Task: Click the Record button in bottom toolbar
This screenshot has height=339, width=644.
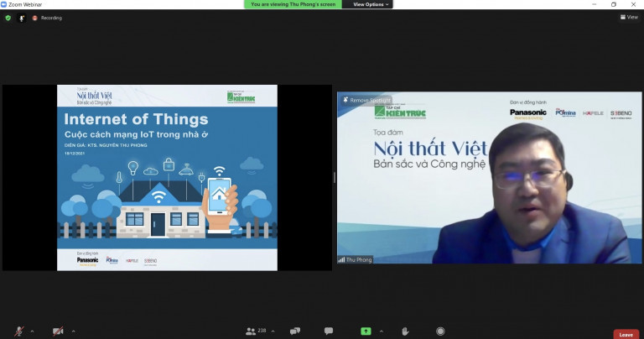Action: (x=440, y=331)
